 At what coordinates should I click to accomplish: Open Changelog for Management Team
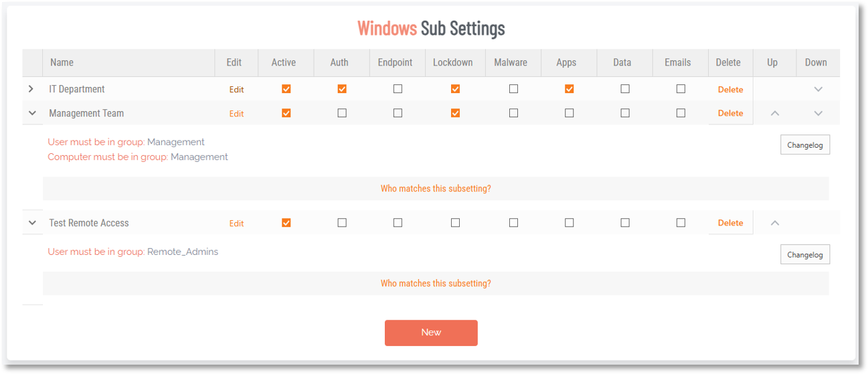[x=805, y=145]
